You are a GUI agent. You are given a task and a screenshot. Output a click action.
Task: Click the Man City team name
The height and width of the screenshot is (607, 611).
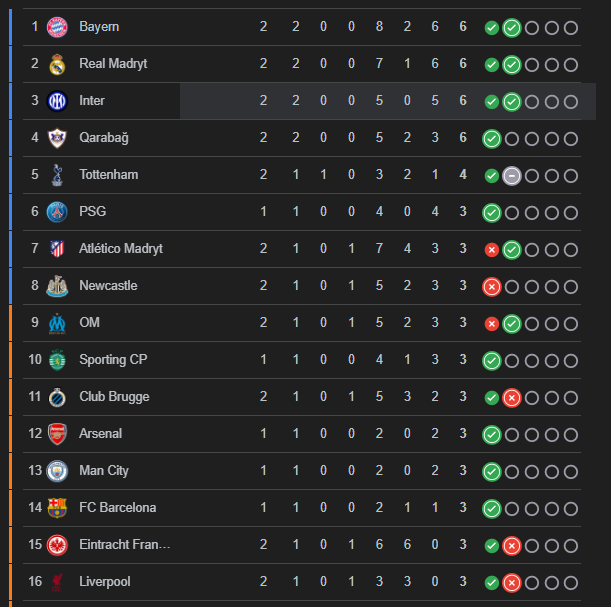point(104,471)
